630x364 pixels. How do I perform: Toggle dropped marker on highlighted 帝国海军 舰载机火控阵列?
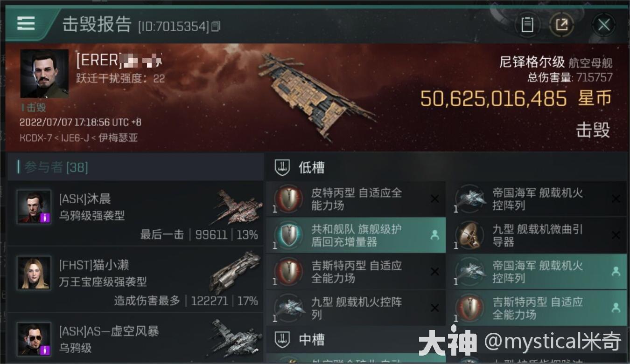tap(616, 272)
